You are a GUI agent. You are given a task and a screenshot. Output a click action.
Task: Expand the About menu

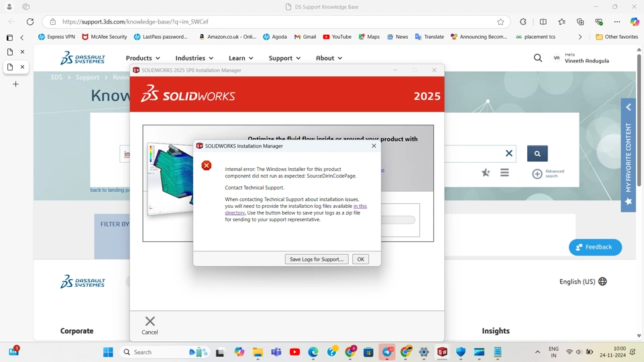(x=329, y=58)
